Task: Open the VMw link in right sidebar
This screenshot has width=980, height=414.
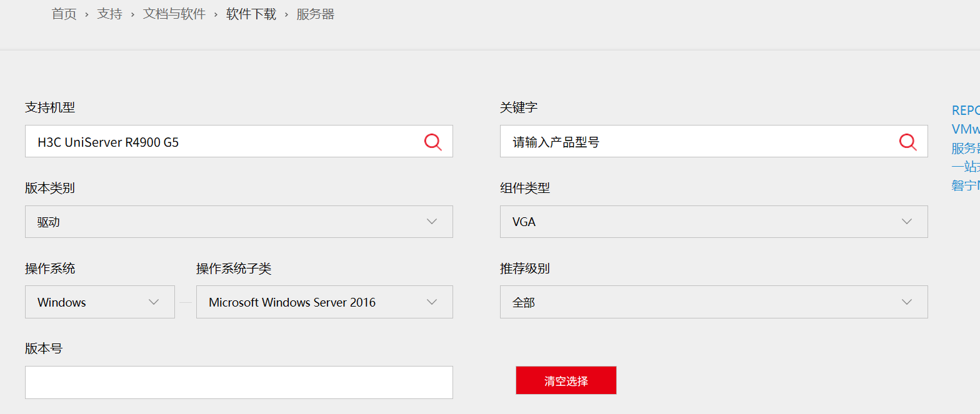Action: click(965, 129)
